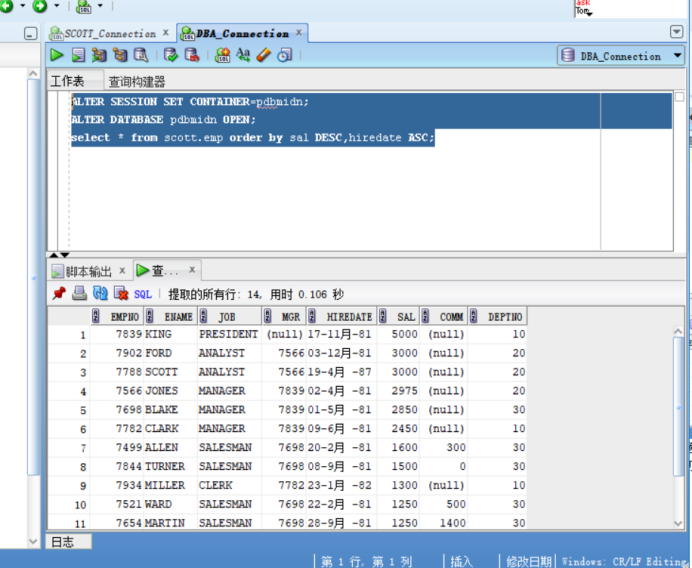Open an unshared SQL worksheet icon
Viewport: 692px width, 568px height.
tap(222, 55)
